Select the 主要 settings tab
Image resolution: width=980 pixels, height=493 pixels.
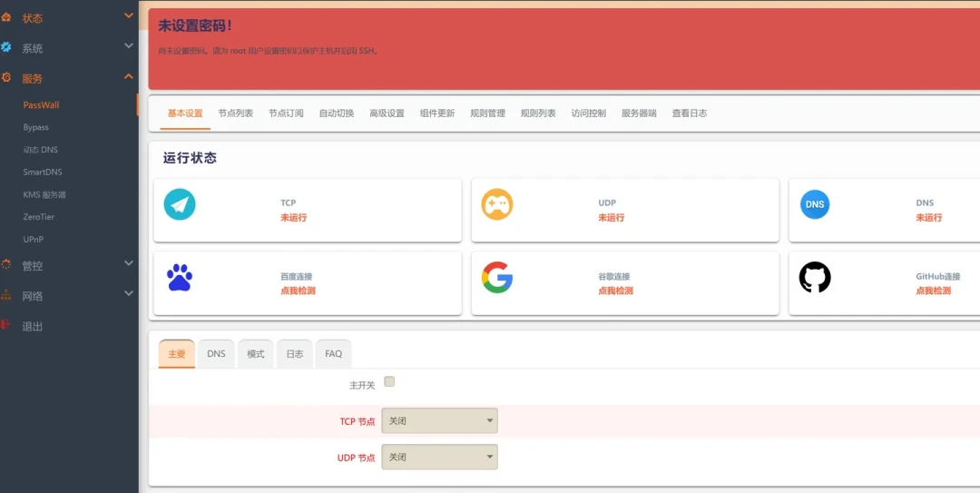click(177, 354)
